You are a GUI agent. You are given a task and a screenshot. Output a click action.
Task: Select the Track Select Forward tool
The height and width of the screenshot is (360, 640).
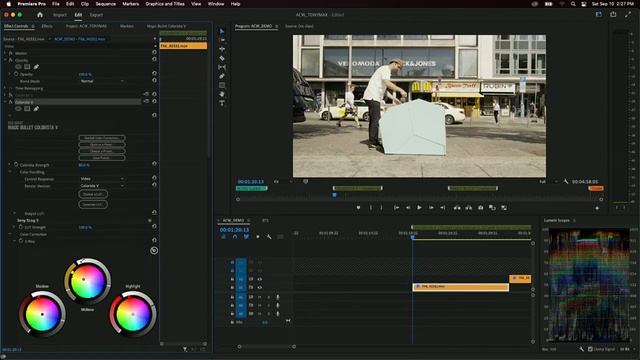pyautogui.click(x=222, y=40)
